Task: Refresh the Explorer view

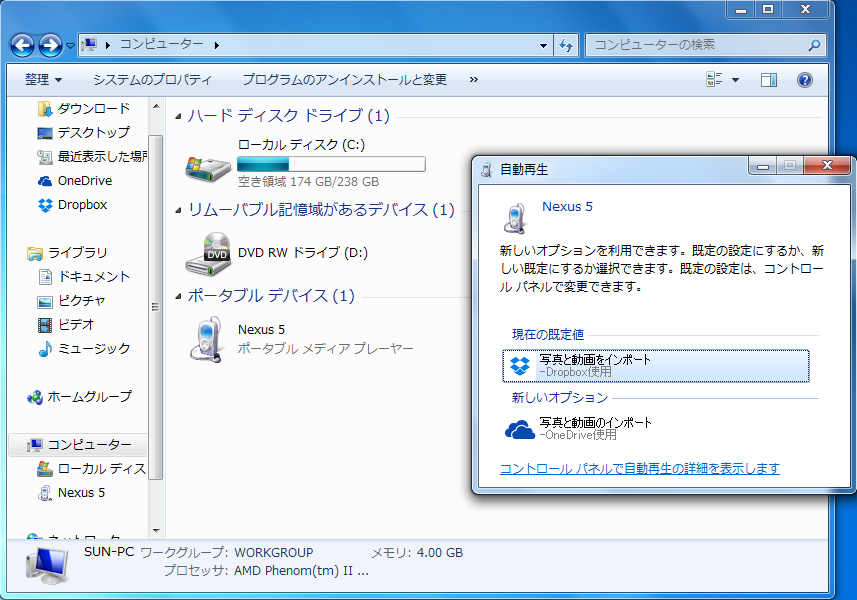Action: [566, 45]
